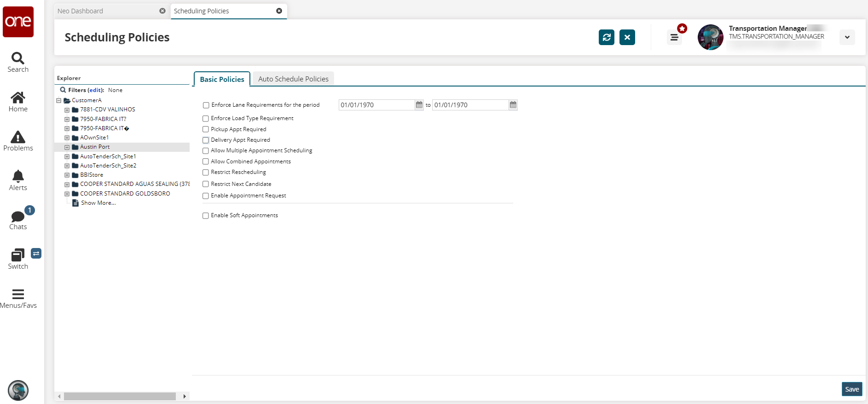Click the round avatar at sidebar bottom
The image size is (868, 404).
pyautogui.click(x=18, y=391)
